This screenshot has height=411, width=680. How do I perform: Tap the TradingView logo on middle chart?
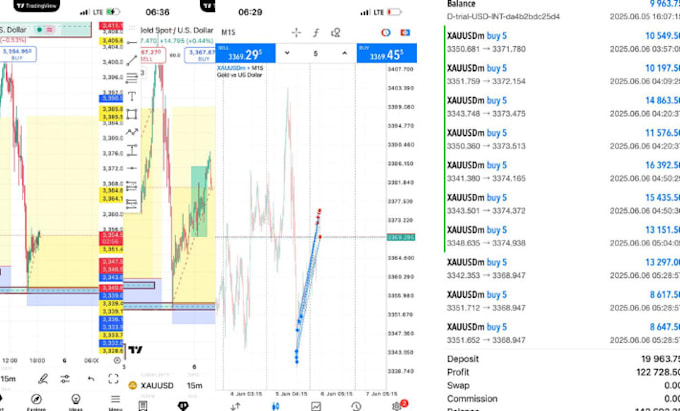point(135,350)
